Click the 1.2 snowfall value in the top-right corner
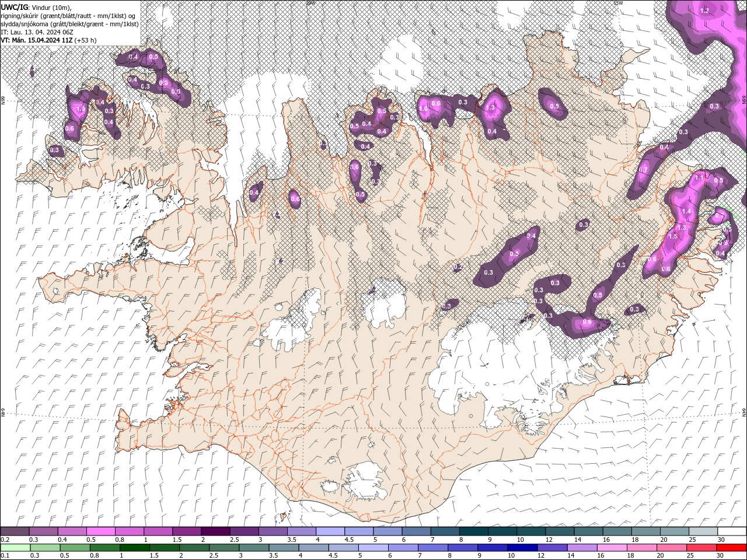Image resolution: width=747 pixels, height=560 pixels. [704, 10]
